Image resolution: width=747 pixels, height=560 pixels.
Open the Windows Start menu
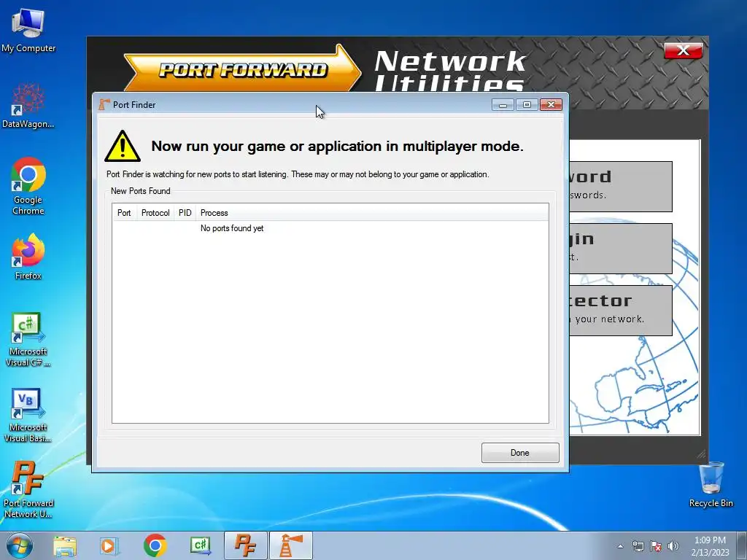click(20, 545)
